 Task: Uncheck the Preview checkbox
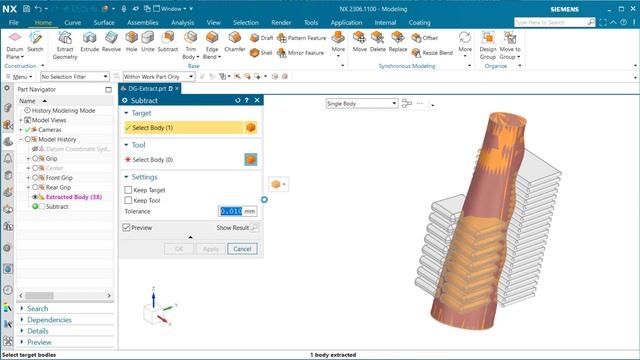pyautogui.click(x=127, y=228)
